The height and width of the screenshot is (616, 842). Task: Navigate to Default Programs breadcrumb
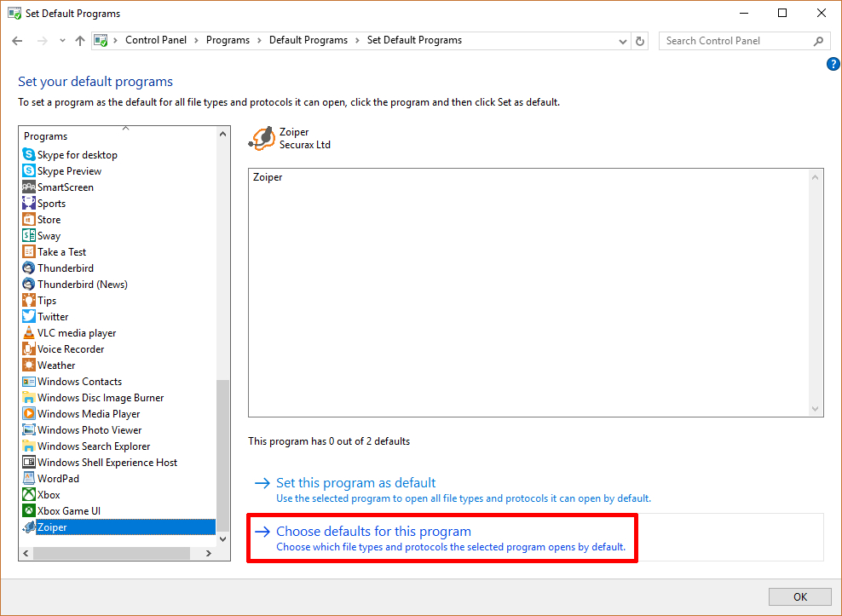pyautogui.click(x=309, y=40)
